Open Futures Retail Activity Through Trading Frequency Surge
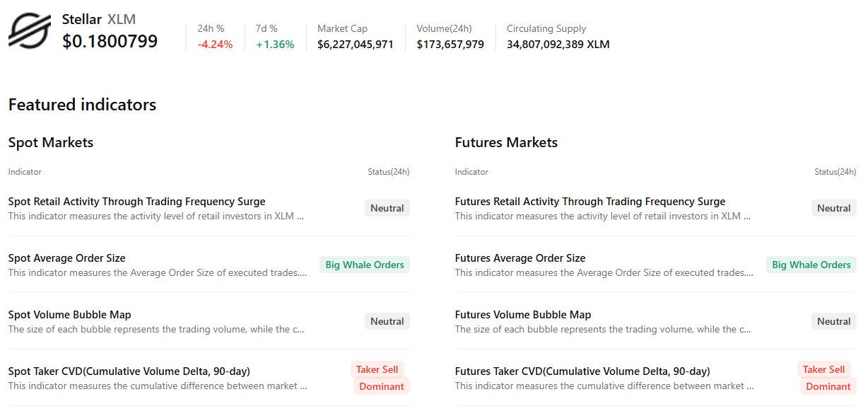 click(x=590, y=202)
